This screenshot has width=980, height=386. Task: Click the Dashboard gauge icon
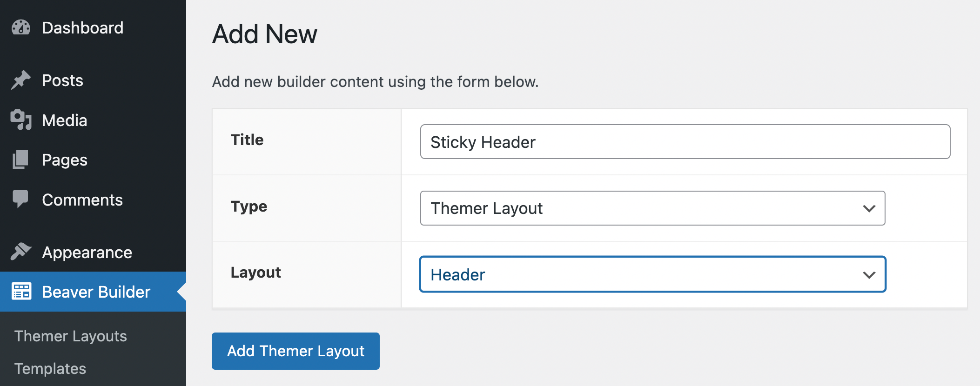21,28
